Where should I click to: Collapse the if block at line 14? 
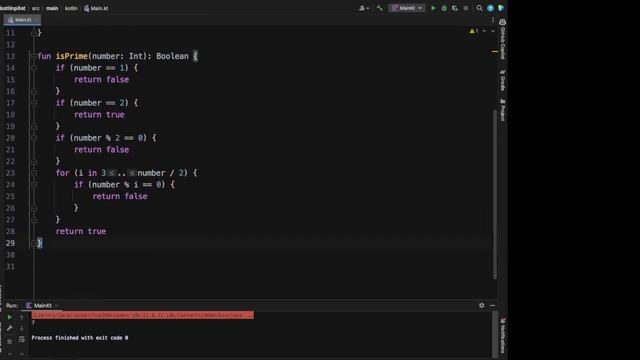(34, 68)
